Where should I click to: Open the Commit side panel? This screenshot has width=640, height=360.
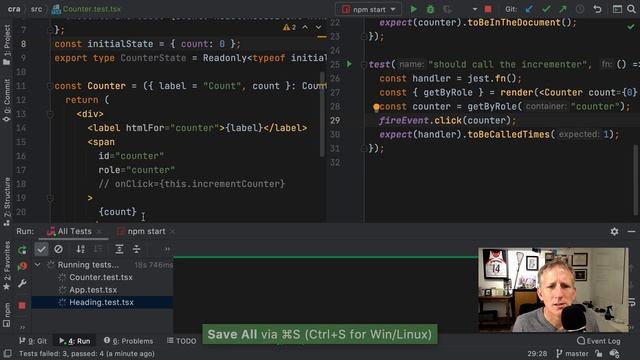(7, 100)
